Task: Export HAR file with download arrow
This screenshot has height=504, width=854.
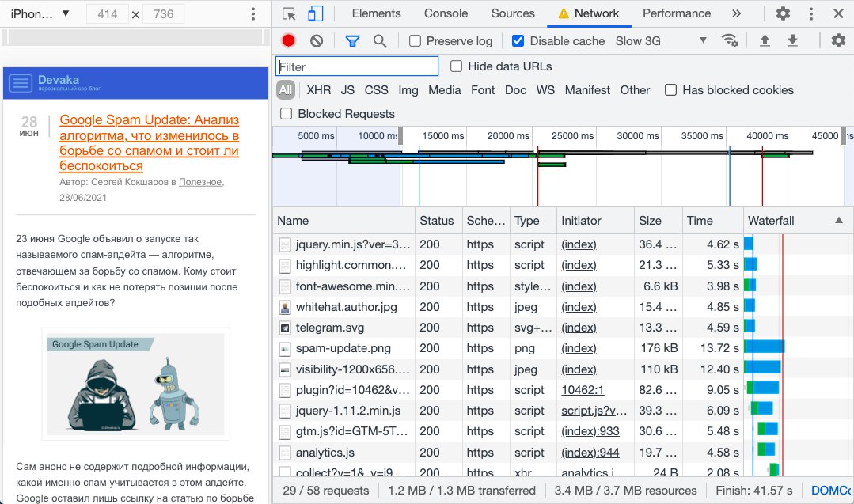Action: 793,40
